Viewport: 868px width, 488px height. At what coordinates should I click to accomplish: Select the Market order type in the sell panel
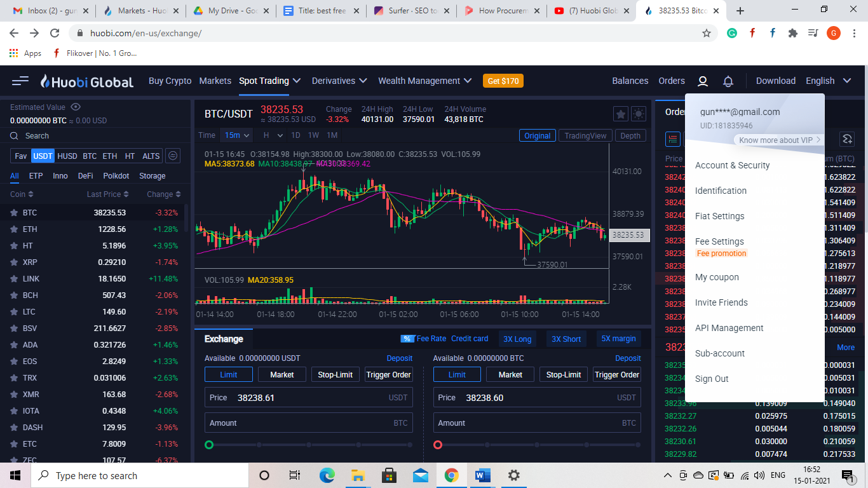(x=510, y=375)
